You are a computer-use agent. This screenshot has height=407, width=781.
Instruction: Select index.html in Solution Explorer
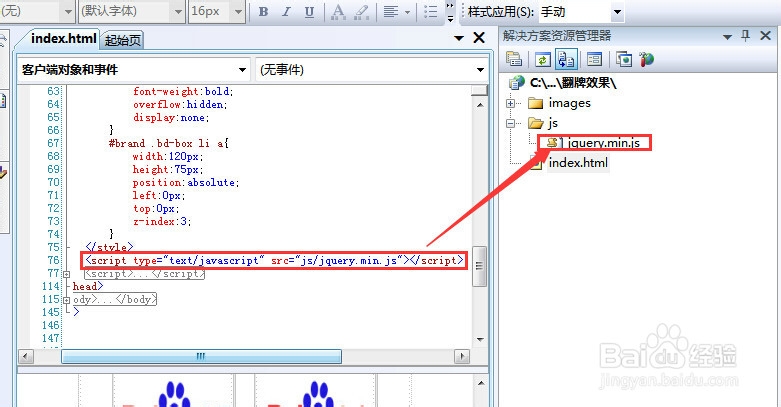coord(578,163)
